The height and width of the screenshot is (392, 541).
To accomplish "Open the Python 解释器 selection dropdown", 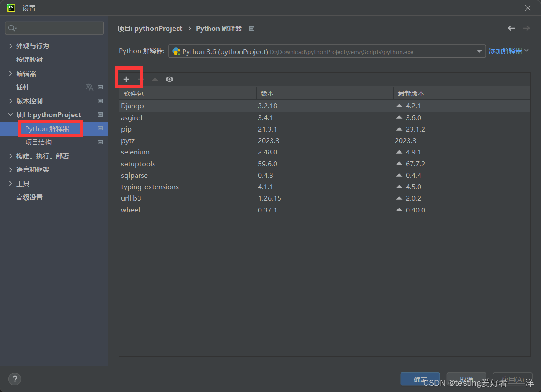I will (x=479, y=51).
